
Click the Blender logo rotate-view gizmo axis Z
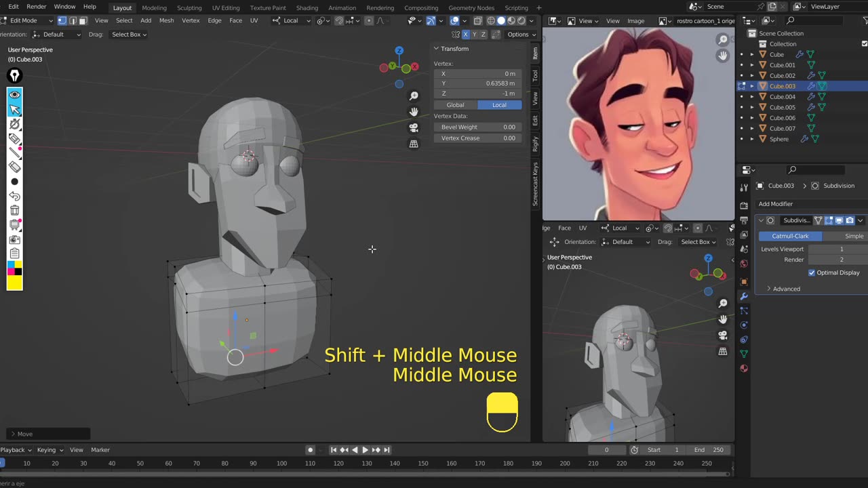(x=399, y=51)
